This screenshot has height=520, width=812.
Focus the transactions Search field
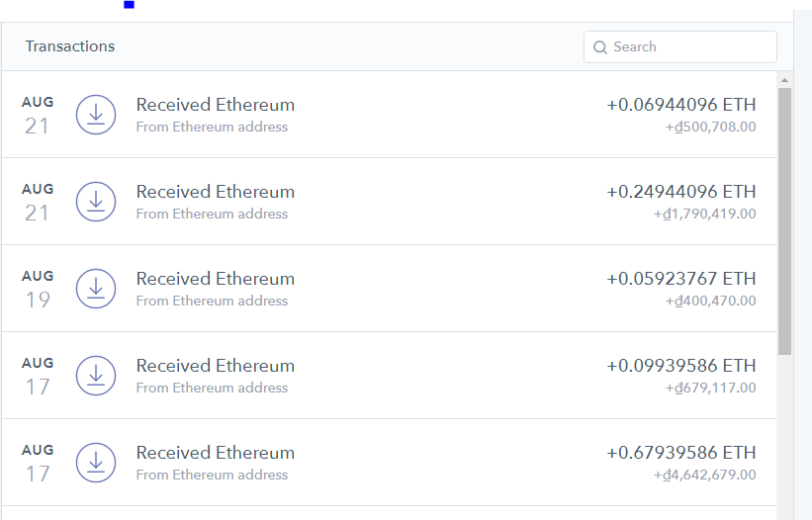pos(687,46)
